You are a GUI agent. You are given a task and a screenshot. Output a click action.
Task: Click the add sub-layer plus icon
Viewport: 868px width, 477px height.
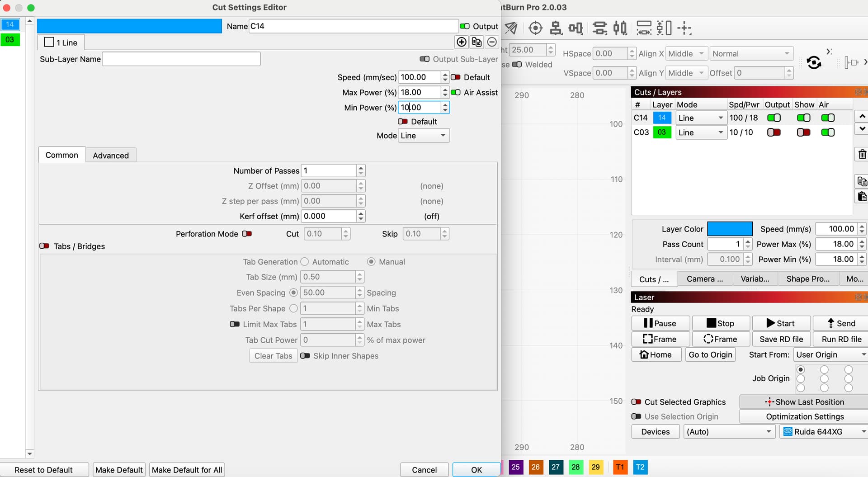462,42
